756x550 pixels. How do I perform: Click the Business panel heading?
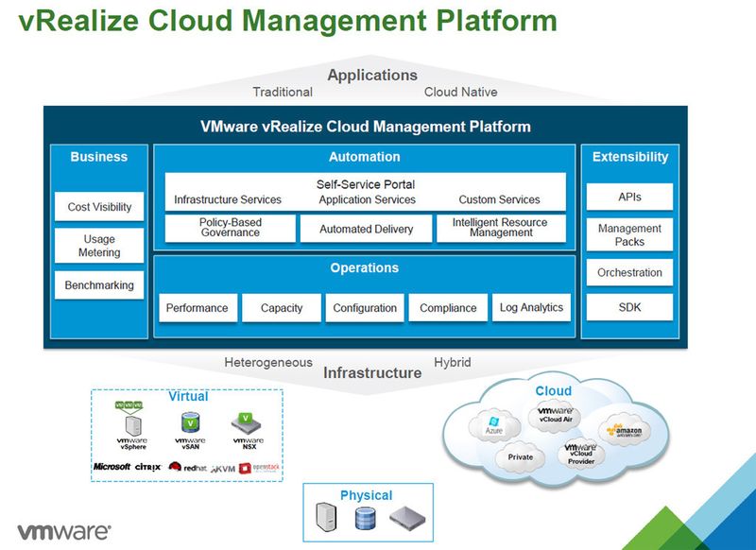[99, 157]
